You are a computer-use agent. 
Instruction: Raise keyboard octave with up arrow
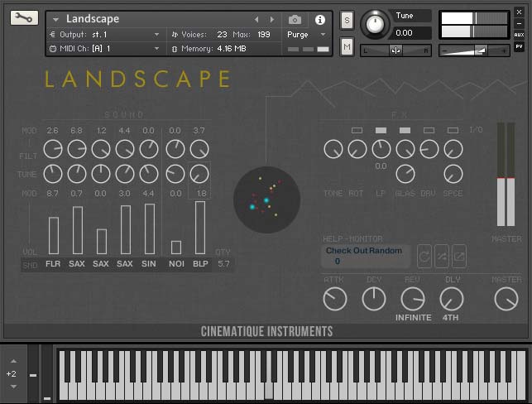[x=13, y=361]
